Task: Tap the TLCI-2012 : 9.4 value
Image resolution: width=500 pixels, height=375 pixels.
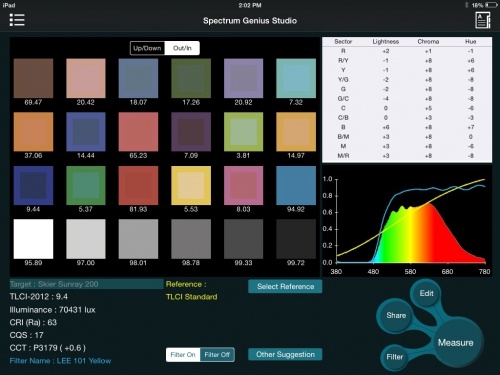Action: (39, 297)
